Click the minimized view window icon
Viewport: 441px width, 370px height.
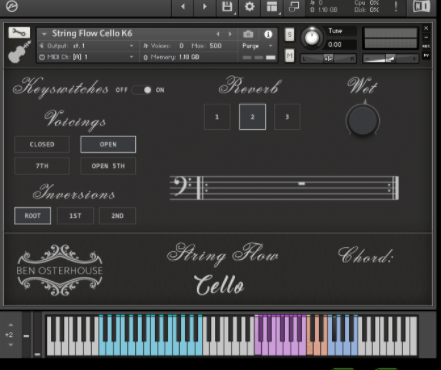(x=294, y=6)
